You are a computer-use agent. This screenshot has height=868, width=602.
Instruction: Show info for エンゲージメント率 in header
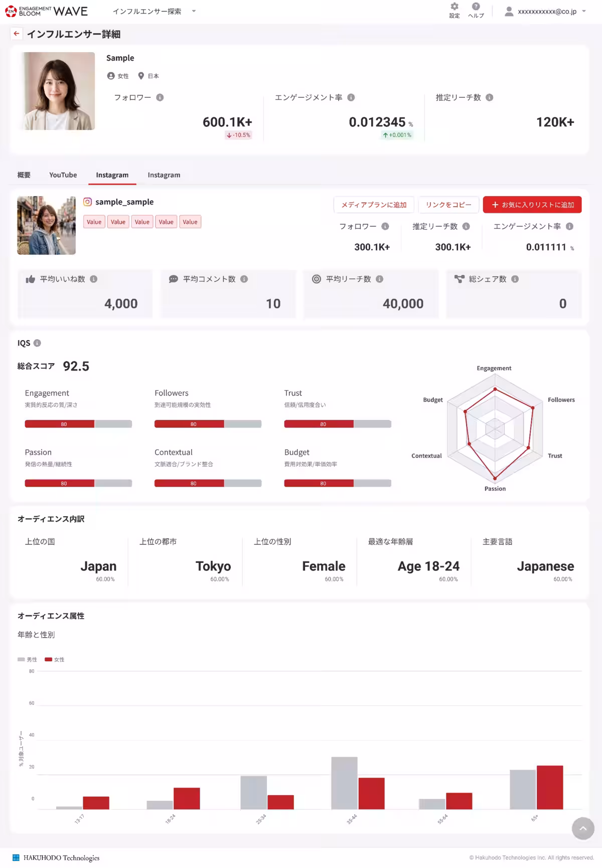coord(351,97)
